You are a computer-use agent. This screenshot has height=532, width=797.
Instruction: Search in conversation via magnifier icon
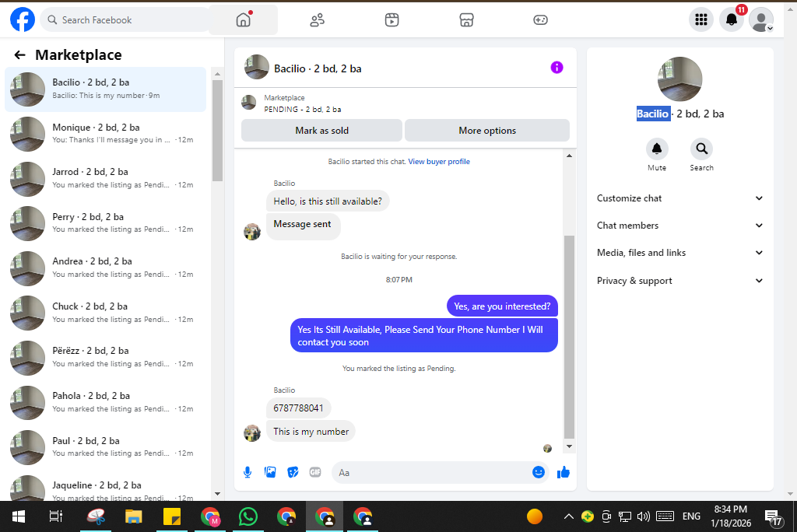(x=701, y=149)
